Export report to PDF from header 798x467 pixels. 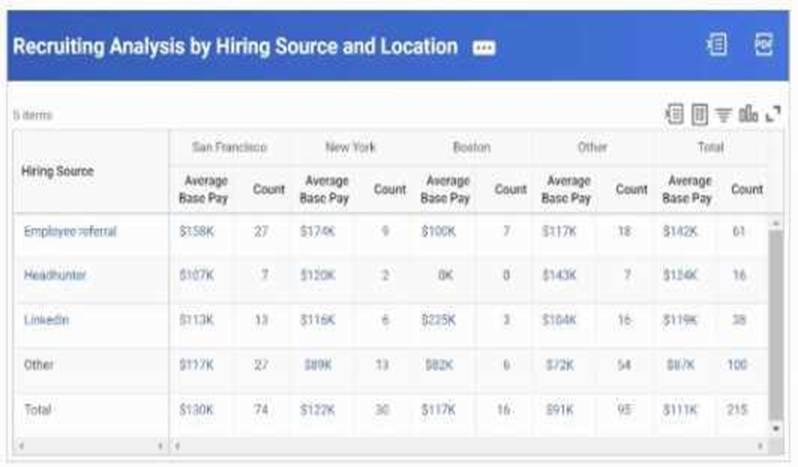(763, 46)
